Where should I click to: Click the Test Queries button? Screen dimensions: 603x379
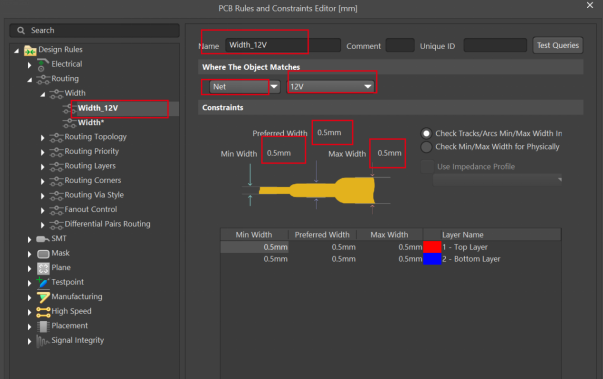558,45
